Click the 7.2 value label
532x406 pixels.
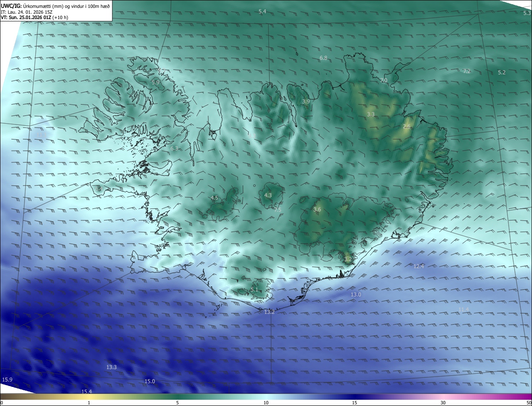(x=467, y=71)
